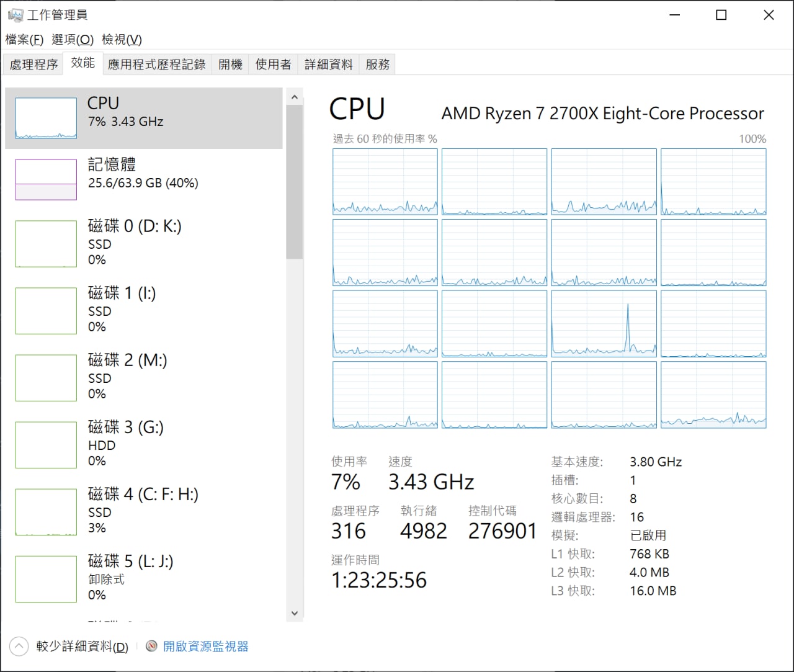
Task: Click the 磁碟 3 (G:) HDD graph icon
Action: click(46, 445)
